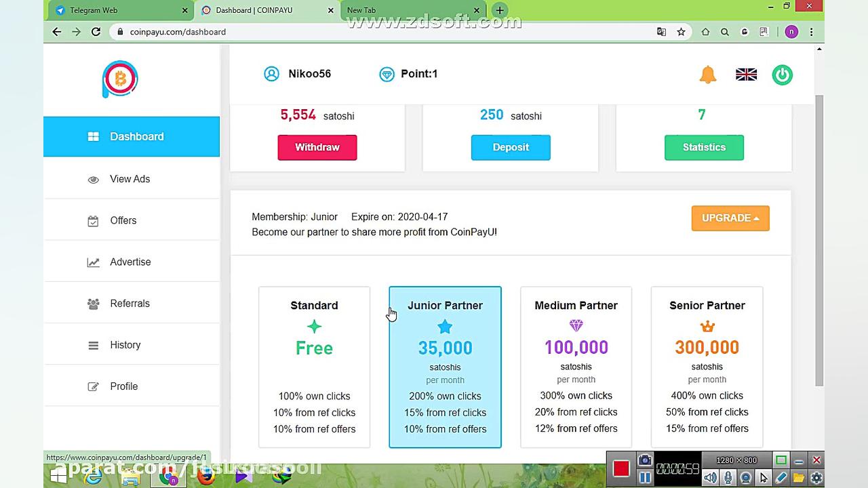Click the CoinPayU bitcoin logo
Screen dimensions: 868x488
point(120,79)
